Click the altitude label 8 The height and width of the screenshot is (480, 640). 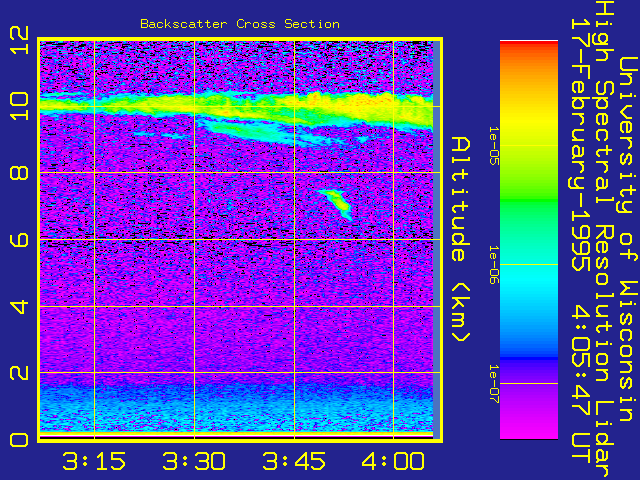click(x=19, y=173)
